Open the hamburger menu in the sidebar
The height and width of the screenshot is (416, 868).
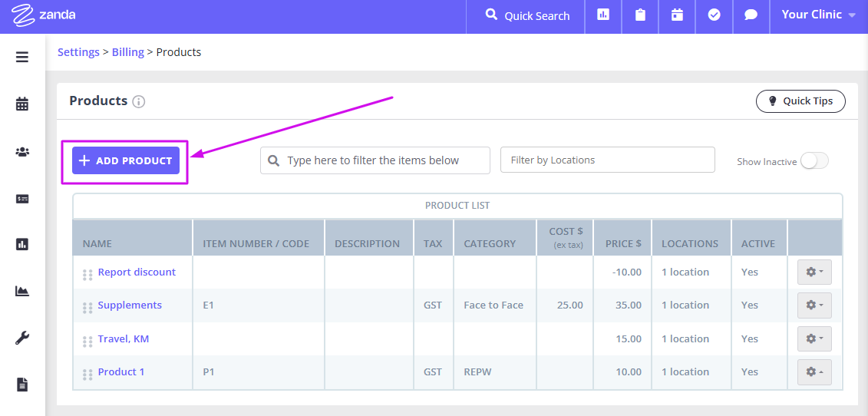22,57
